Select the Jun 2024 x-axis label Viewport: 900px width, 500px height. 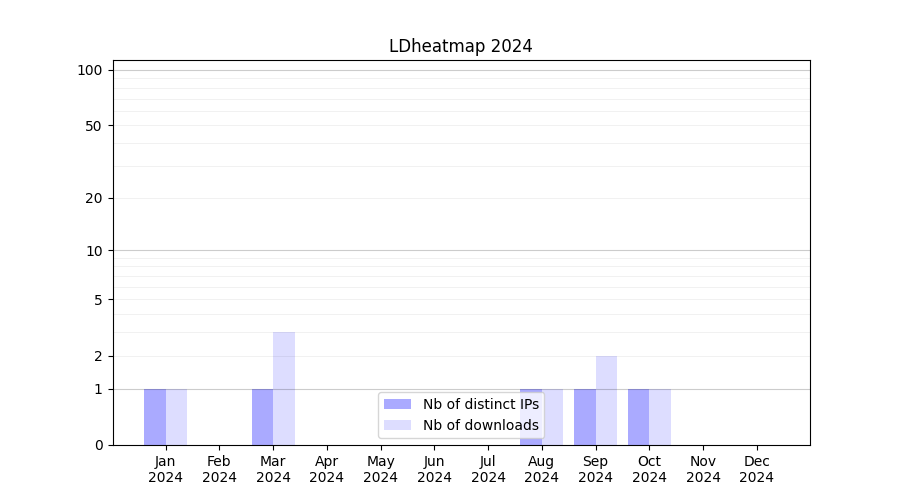click(x=434, y=469)
